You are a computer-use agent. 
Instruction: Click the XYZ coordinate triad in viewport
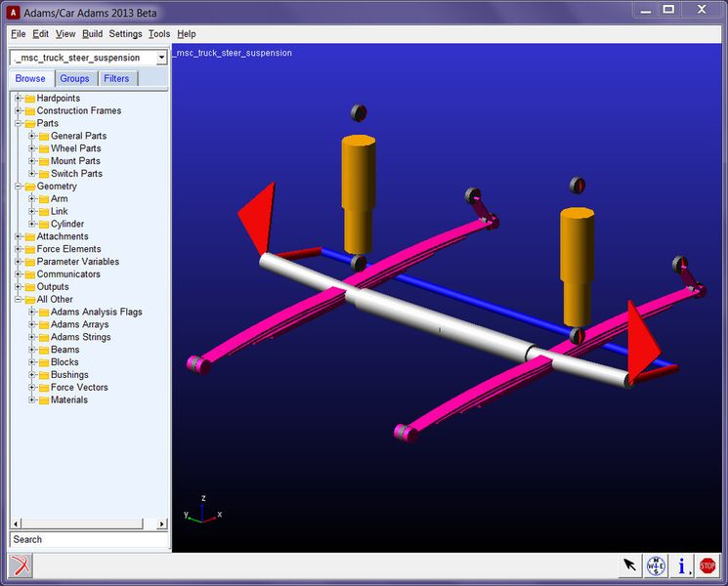(x=202, y=510)
